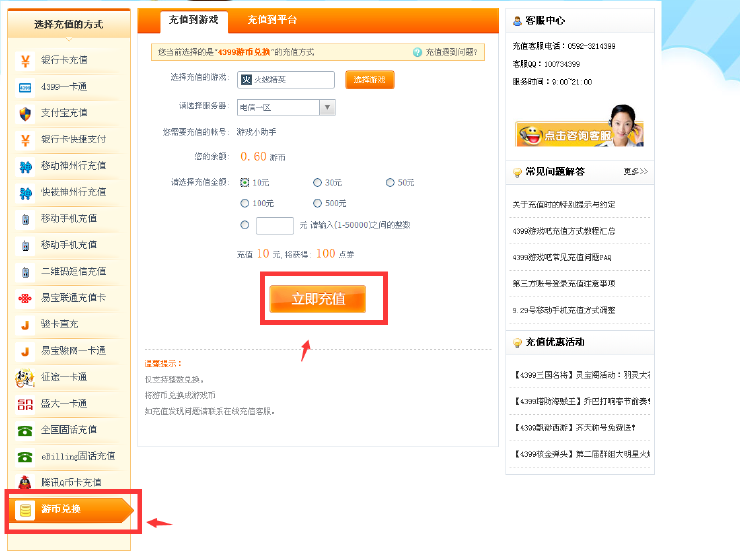Screen dimensions: 740x556
Task: Click the blue 神 icon beside 快钱神州行充值
Action: tap(25, 193)
